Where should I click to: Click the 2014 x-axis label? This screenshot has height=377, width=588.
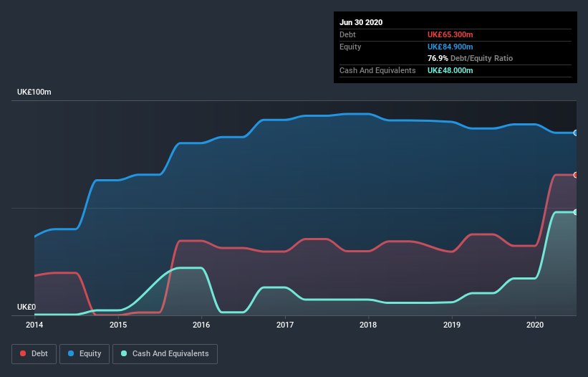click(34, 325)
